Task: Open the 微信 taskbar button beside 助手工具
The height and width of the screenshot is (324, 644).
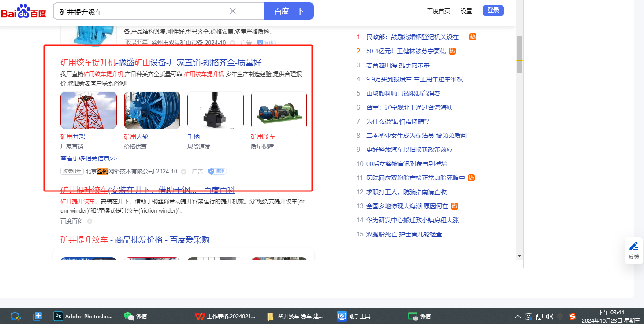Action: pyautogui.click(x=420, y=316)
